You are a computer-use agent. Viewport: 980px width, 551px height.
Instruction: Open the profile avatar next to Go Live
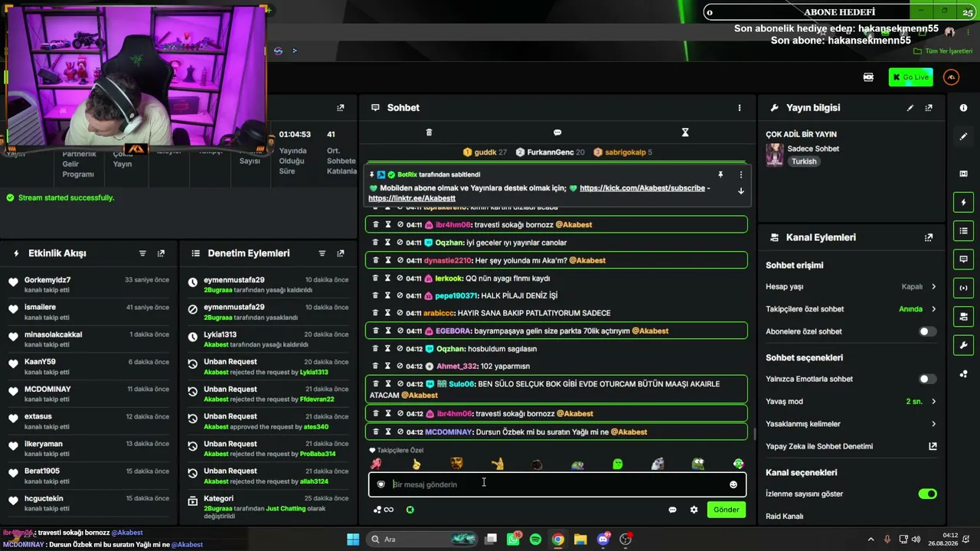point(951,77)
